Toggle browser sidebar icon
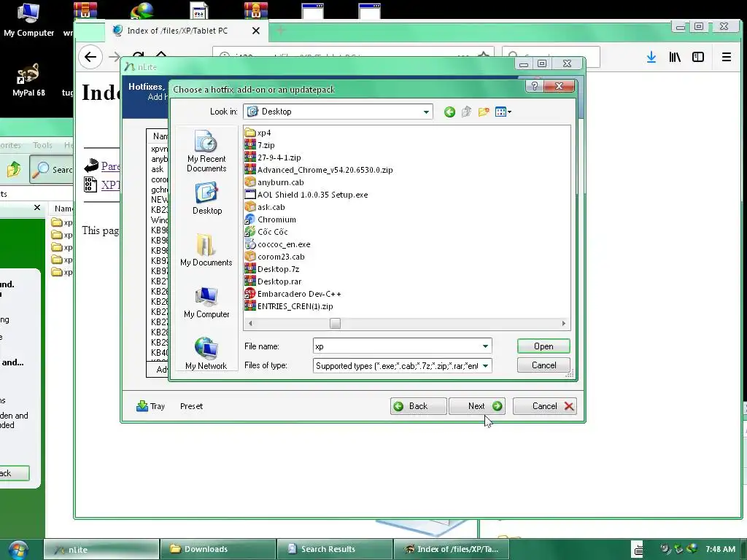Screen dimensions: 747x560 point(698,57)
